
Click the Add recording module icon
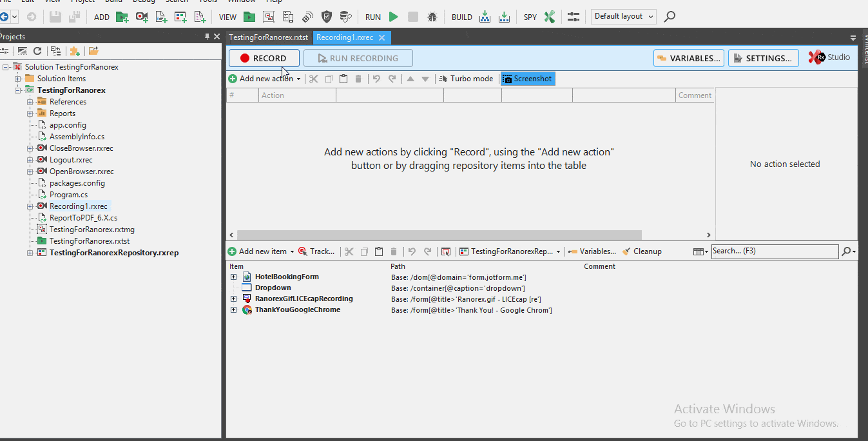[142, 17]
